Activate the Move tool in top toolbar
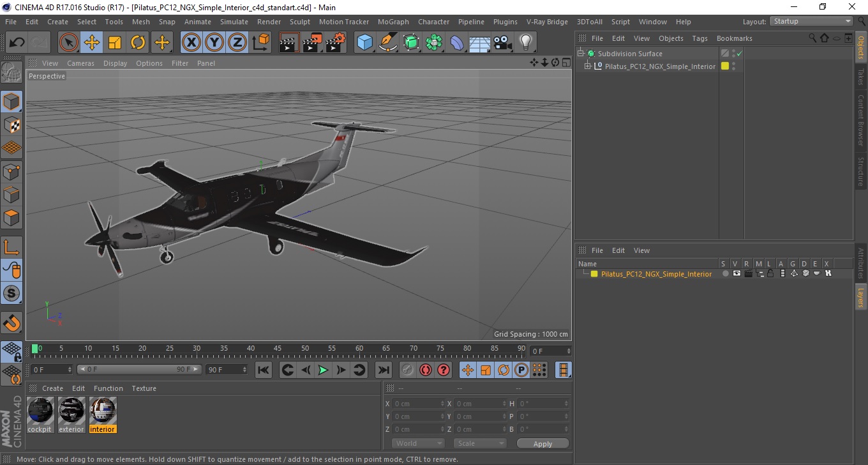The height and width of the screenshot is (465, 868). (92, 43)
